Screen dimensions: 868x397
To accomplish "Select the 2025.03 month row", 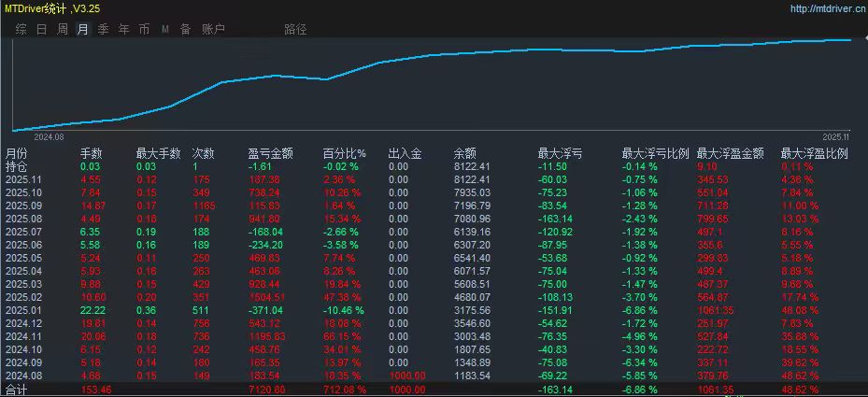I will [434, 284].
